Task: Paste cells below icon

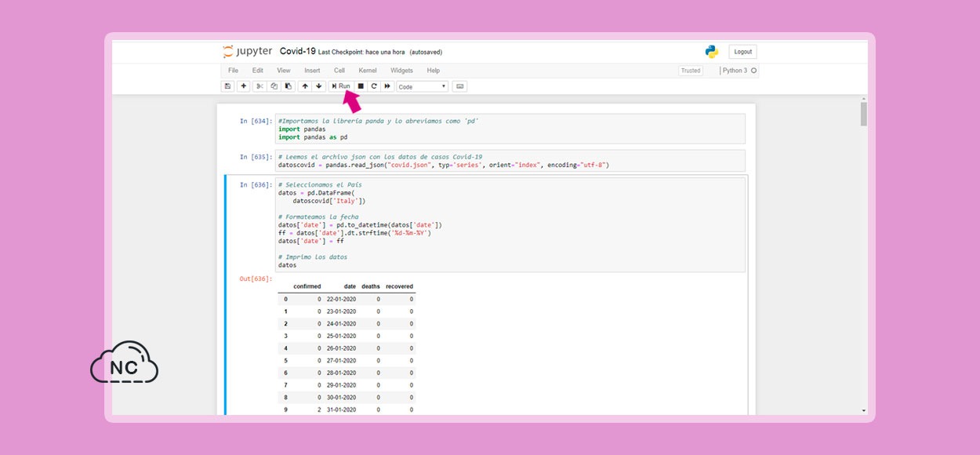Action: 288,86
